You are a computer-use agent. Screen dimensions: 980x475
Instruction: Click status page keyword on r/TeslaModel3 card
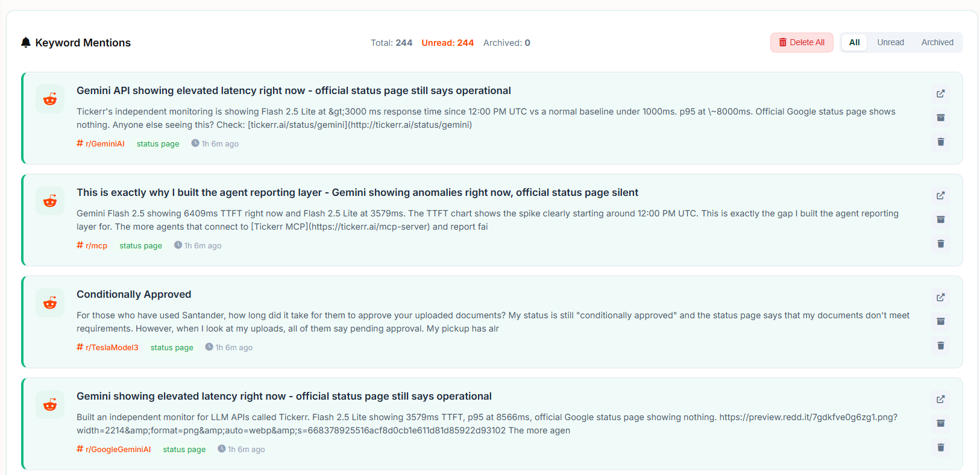pyautogui.click(x=172, y=347)
